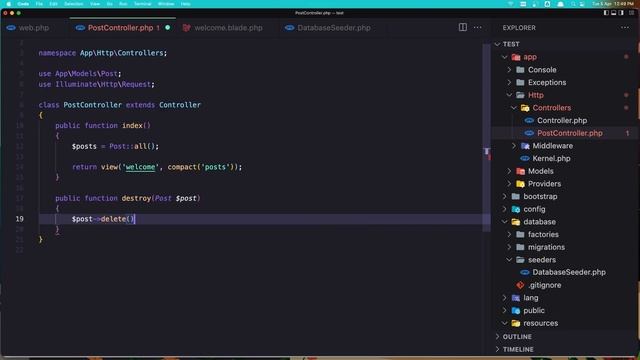
Task: Click the config folder gear icon
Action: point(516,209)
